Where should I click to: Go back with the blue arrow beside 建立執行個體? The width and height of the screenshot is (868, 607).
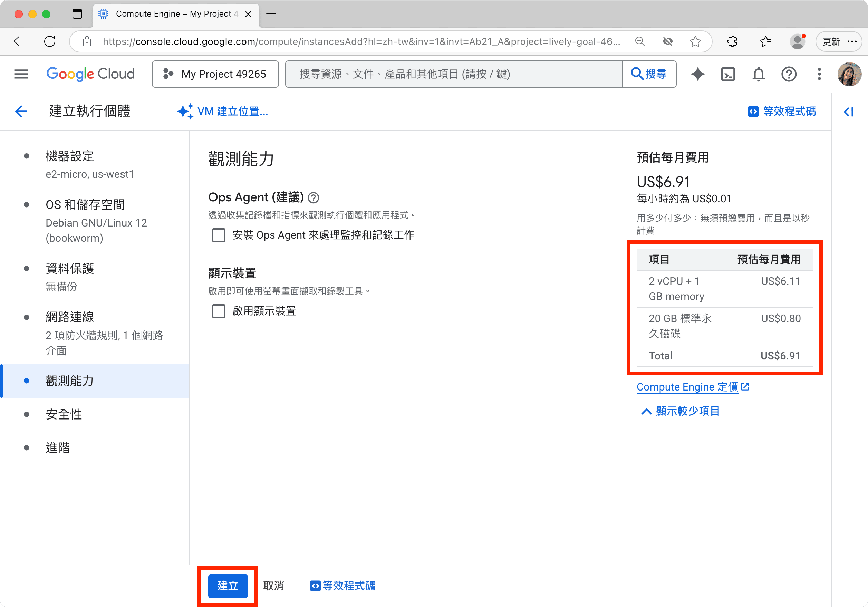coord(21,111)
